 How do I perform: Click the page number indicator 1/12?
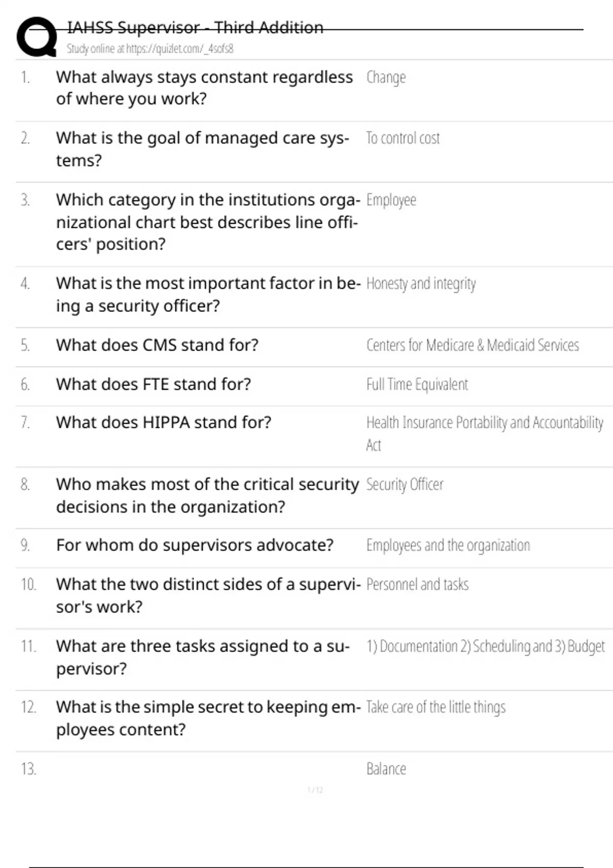315,790
